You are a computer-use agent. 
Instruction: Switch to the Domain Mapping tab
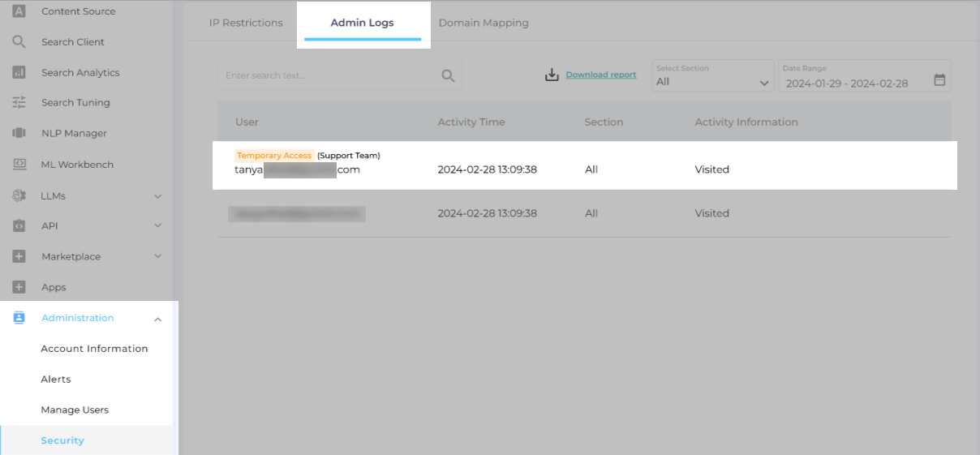(x=484, y=23)
